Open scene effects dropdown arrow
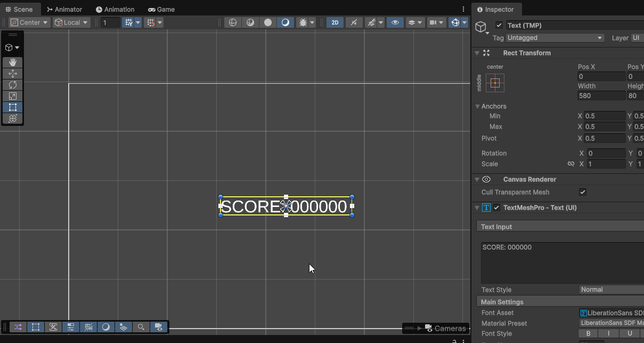The image size is (644, 343). click(x=381, y=22)
